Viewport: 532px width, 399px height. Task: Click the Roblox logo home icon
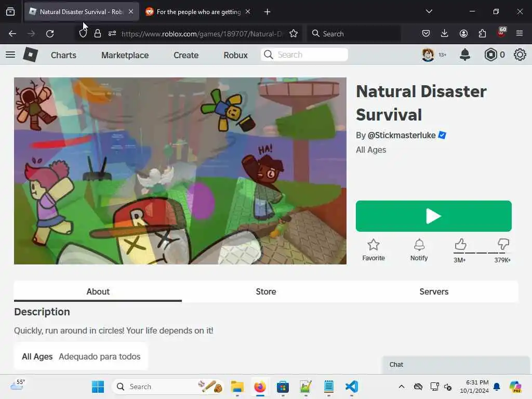click(30, 55)
